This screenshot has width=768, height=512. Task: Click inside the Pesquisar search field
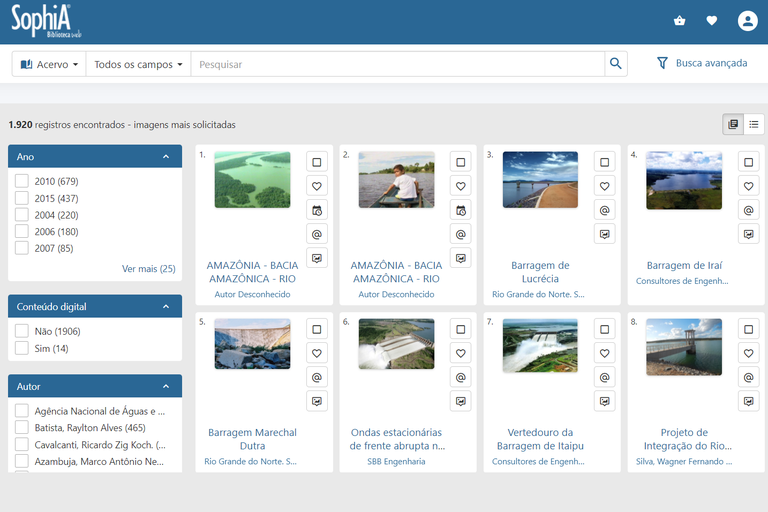tap(397, 64)
